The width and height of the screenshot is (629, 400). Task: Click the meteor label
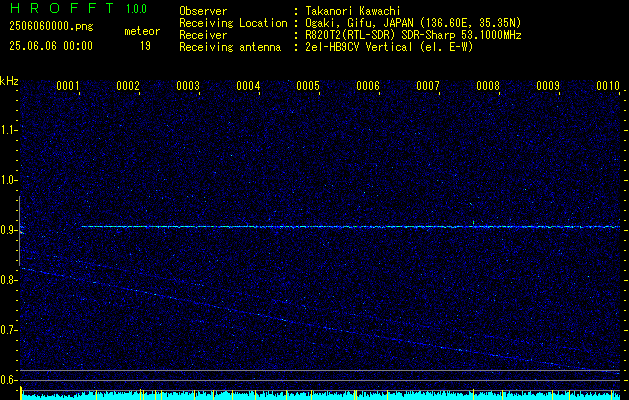142,31
